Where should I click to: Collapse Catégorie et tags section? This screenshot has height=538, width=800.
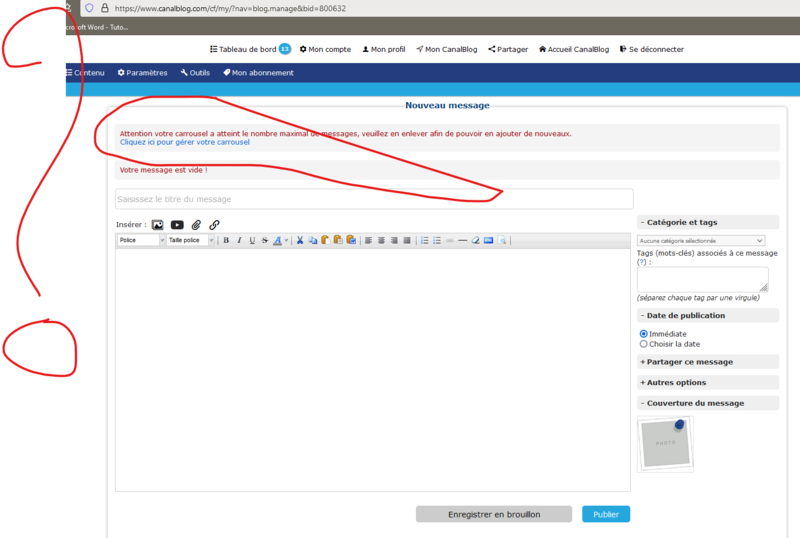708,223
